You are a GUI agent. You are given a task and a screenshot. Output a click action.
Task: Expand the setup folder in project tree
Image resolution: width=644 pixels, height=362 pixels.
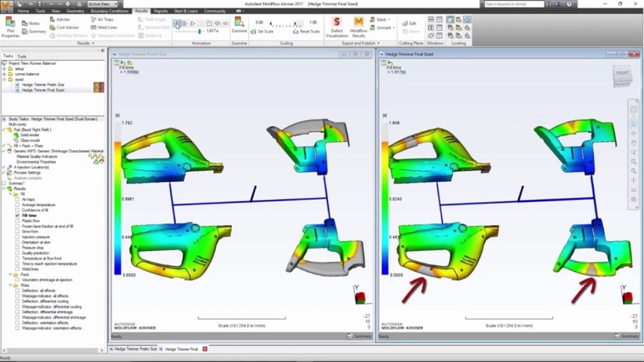(4, 68)
